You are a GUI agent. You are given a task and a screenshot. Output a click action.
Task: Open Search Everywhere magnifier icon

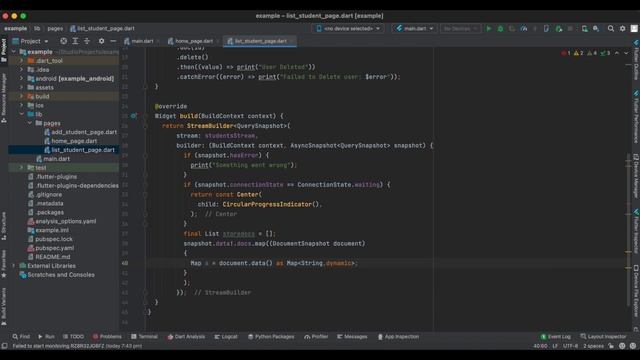coord(611,29)
